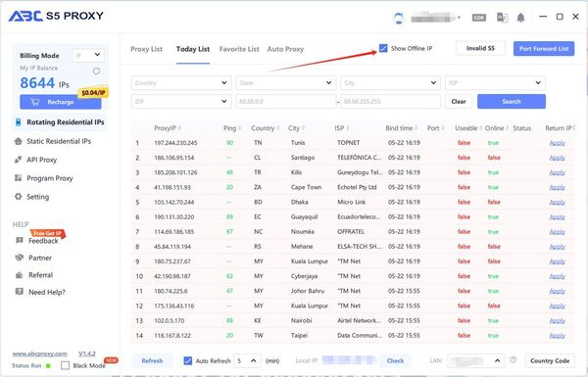The image size is (588, 377).
Task: Toggle the Auto Refresh checkbox
Action: coord(187,361)
